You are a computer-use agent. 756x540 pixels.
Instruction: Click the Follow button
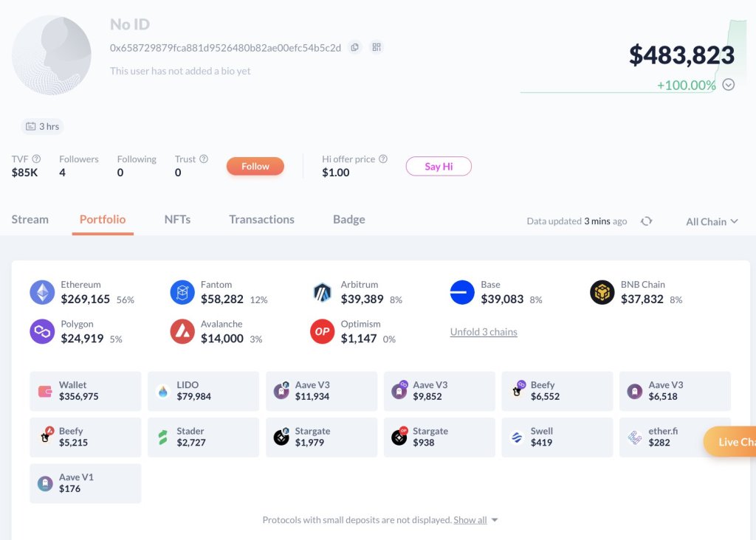pos(255,166)
